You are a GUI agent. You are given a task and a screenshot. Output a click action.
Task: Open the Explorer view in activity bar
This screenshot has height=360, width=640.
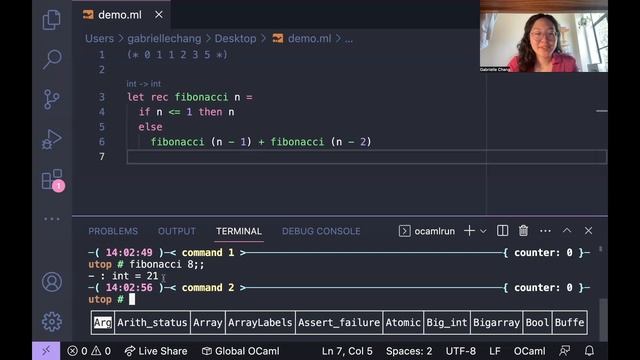(52, 20)
